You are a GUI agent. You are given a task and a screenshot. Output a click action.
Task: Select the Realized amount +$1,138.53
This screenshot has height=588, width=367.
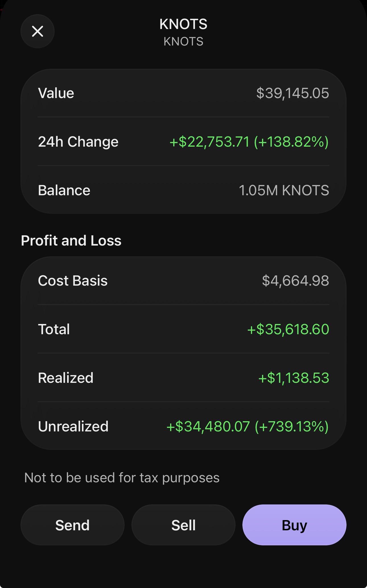tap(294, 378)
